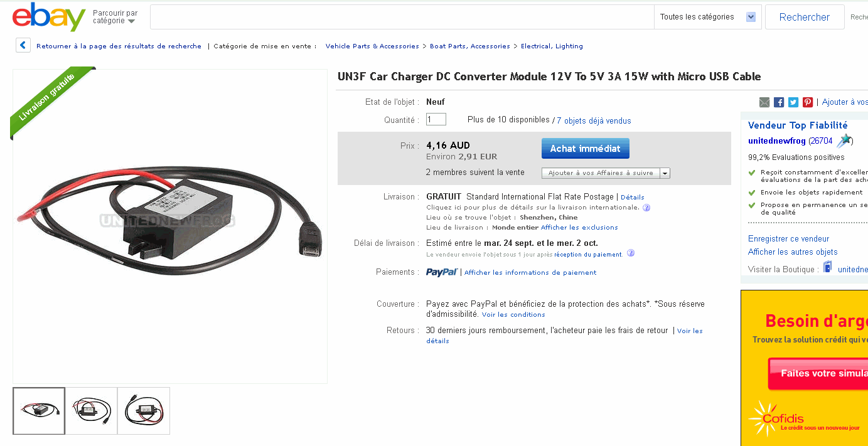Image resolution: width=868 pixels, height=446 pixels.
Task: Share this item on Twitter
Action: coord(793,102)
